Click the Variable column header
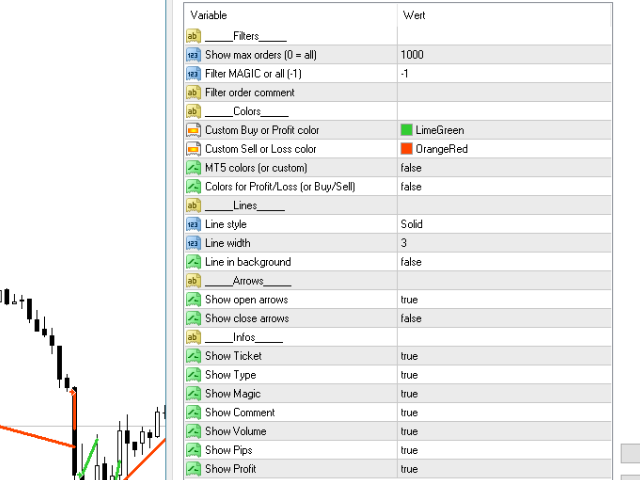640x480 pixels. click(x=291, y=15)
